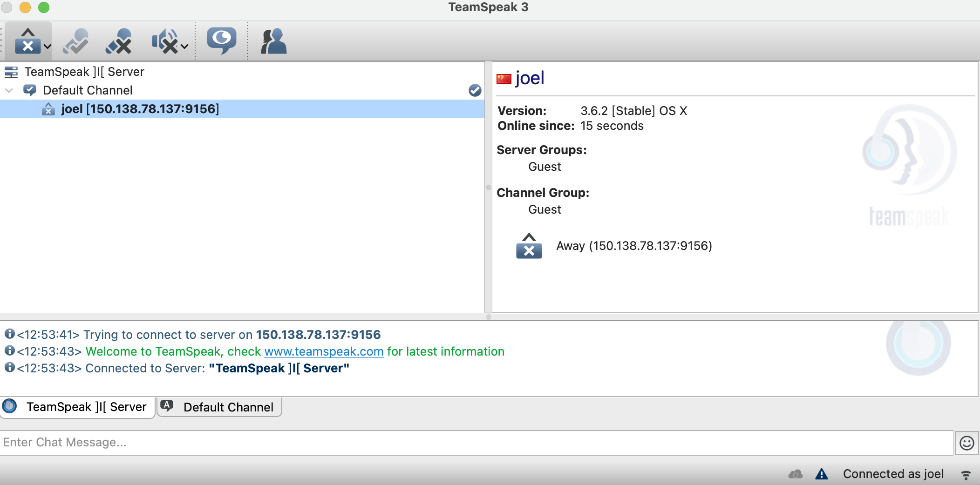Image resolution: width=980 pixels, height=485 pixels.
Task: Switch to Default Channel chat tab
Action: 219,407
